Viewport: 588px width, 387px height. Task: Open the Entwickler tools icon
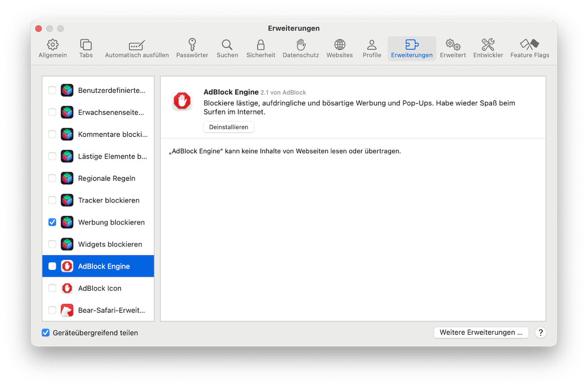point(488,45)
